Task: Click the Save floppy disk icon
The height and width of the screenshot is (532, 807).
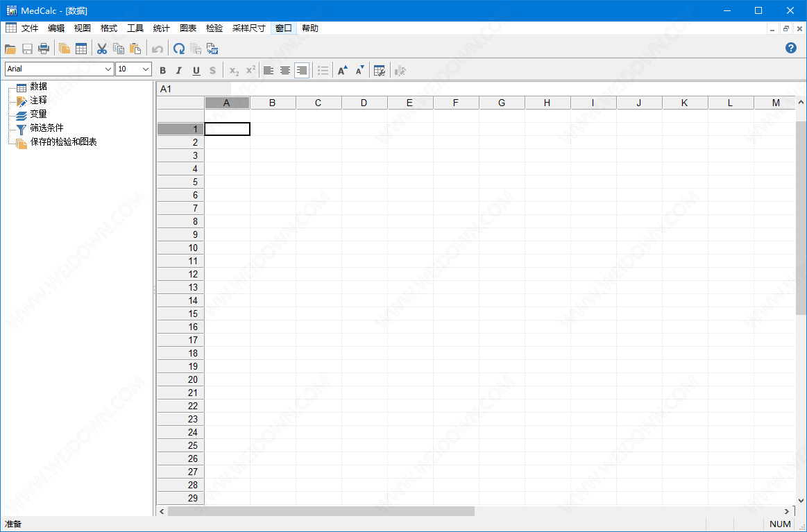Action: point(27,49)
